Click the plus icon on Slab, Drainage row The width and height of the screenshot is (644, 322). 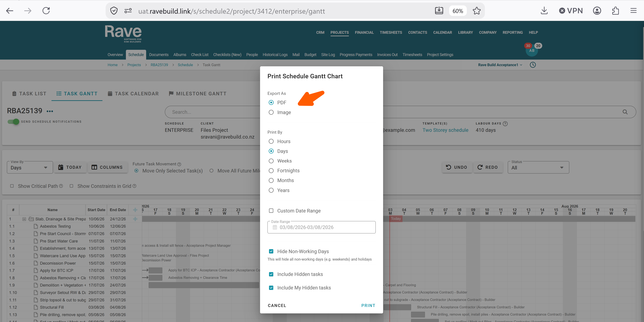(x=135, y=219)
